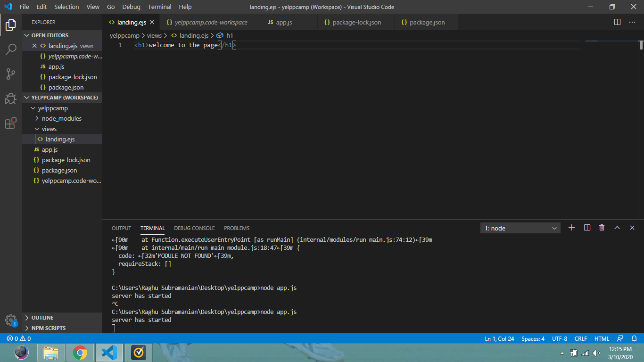Click the notifications bell in status bar

[x=634, y=338]
